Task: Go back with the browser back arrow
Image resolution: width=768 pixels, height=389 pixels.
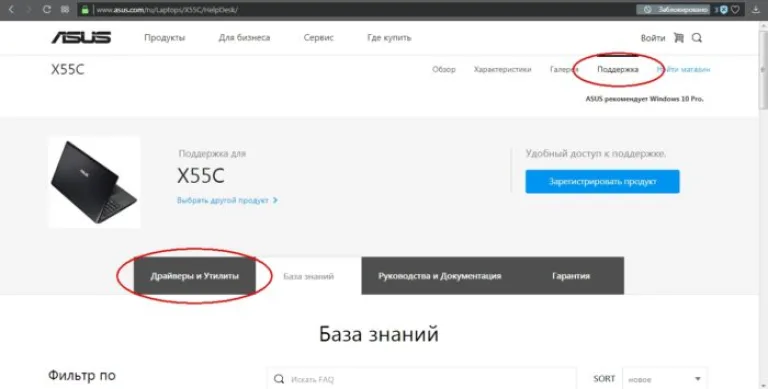Action: pos(11,9)
